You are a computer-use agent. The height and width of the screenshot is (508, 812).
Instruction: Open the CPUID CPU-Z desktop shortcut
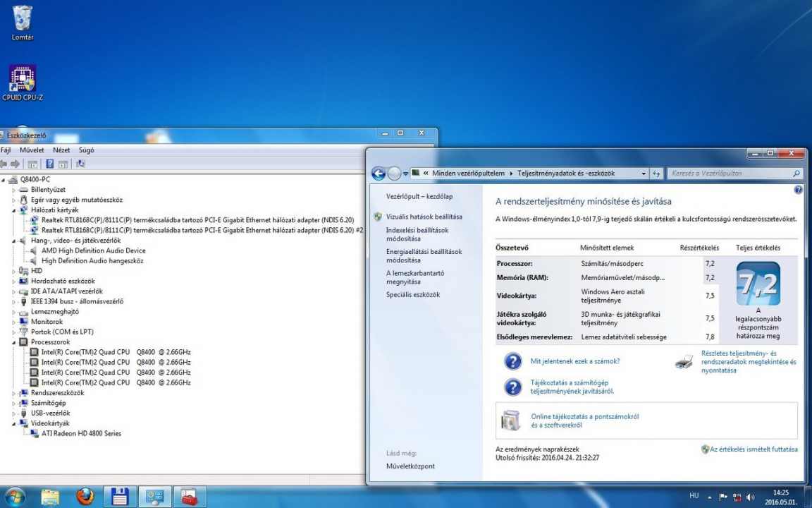pos(23,83)
